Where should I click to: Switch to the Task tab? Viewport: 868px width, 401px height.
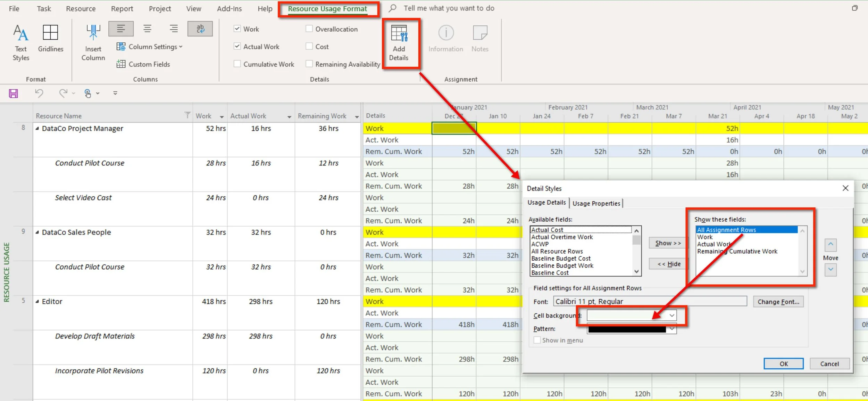coord(44,8)
